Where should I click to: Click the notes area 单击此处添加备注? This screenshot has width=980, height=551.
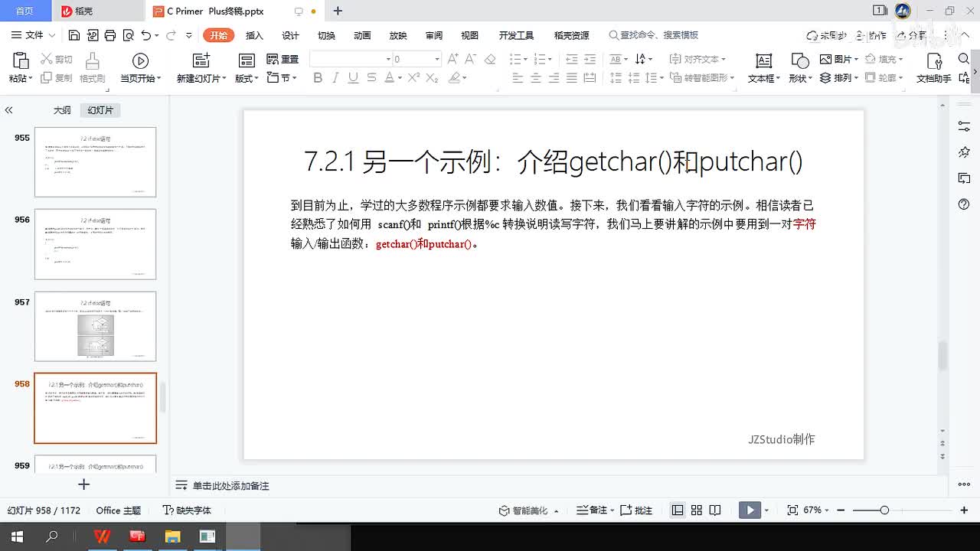click(x=230, y=486)
